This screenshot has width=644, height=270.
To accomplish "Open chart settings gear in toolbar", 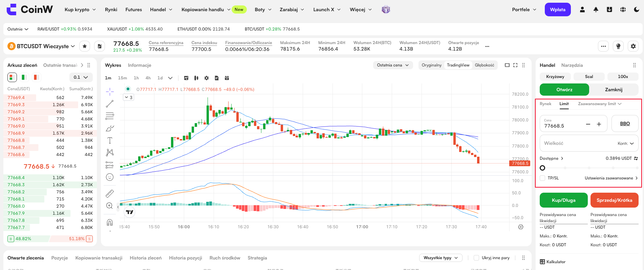I will click(207, 78).
